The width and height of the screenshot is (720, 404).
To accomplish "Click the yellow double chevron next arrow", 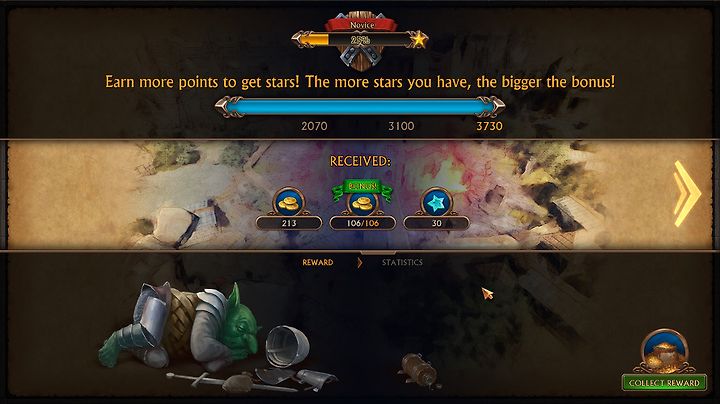I will 686,193.
